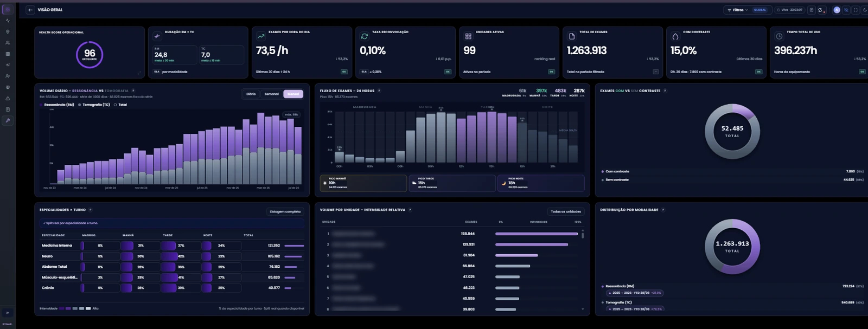Open the trophy icon in sidebar
This screenshot has height=329, width=868.
click(x=8, y=87)
